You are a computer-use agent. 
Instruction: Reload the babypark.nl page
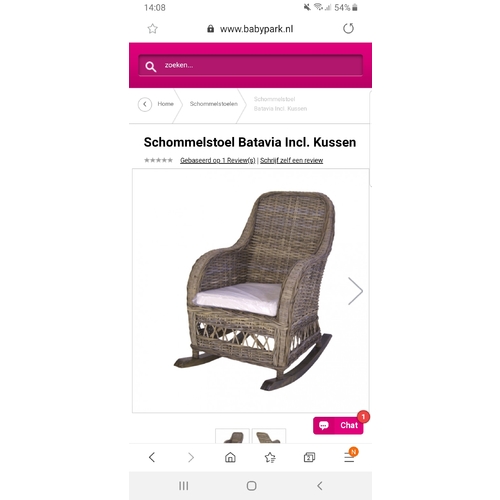pyautogui.click(x=348, y=28)
